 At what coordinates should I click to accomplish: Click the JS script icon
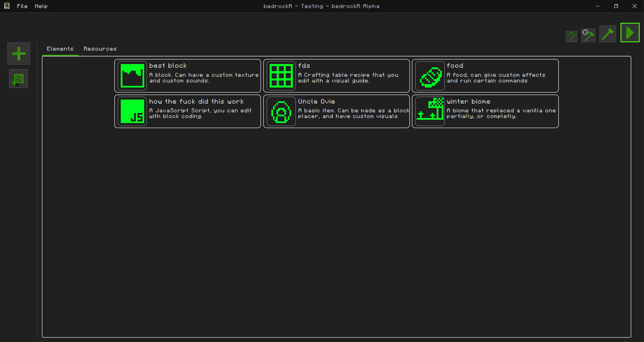[132, 111]
